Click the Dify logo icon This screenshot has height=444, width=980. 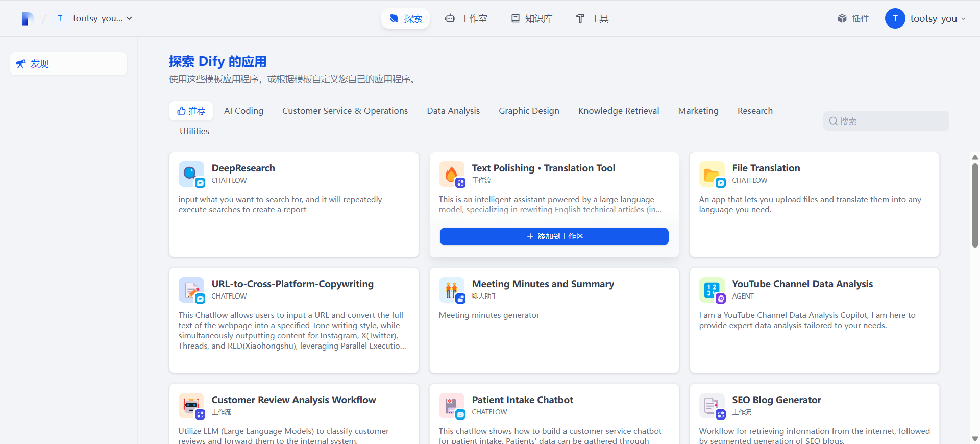28,19
